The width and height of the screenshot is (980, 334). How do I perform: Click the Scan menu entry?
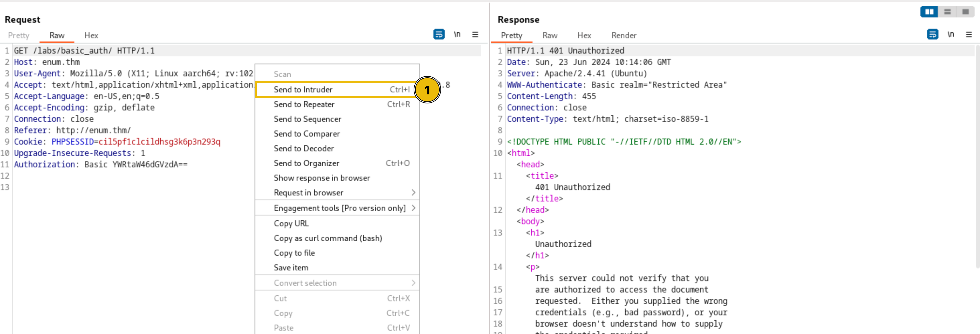click(337, 74)
